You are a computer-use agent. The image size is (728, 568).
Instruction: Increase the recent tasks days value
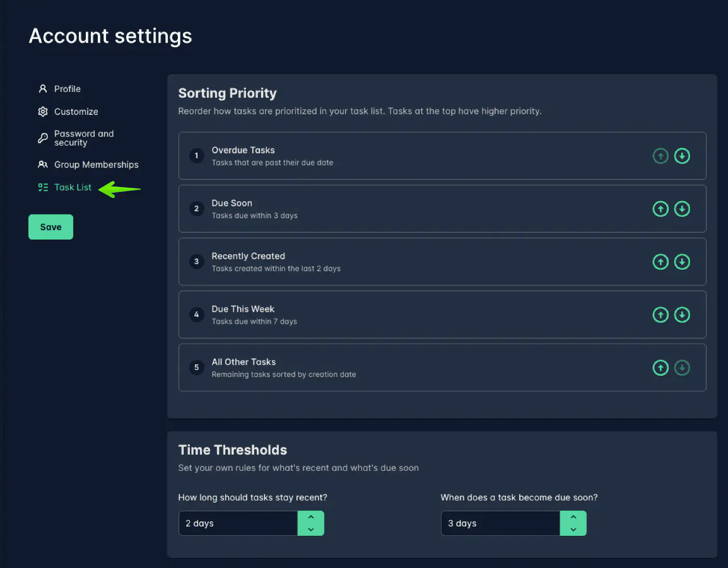coord(311,517)
